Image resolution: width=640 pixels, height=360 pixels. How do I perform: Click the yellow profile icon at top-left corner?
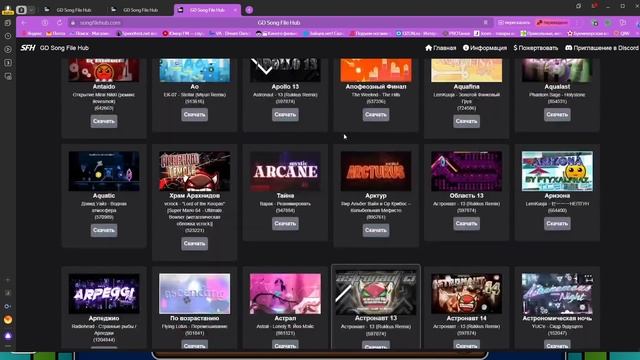click(7, 9)
